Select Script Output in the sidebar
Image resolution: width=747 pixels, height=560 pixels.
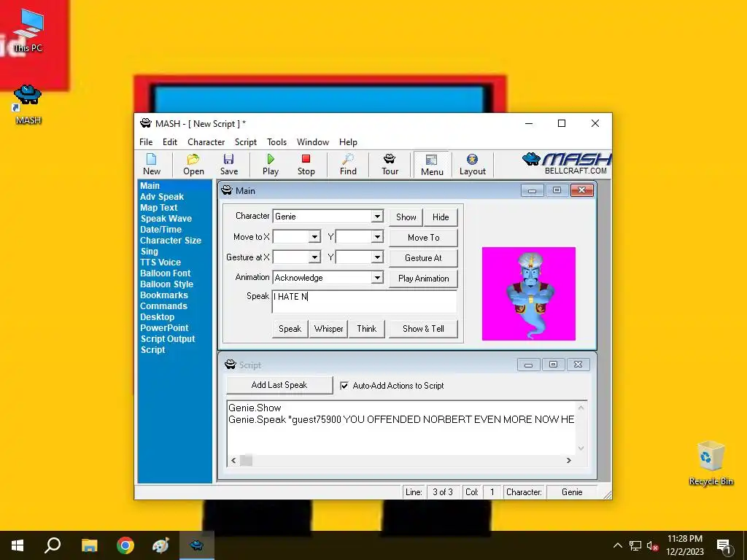(x=168, y=339)
